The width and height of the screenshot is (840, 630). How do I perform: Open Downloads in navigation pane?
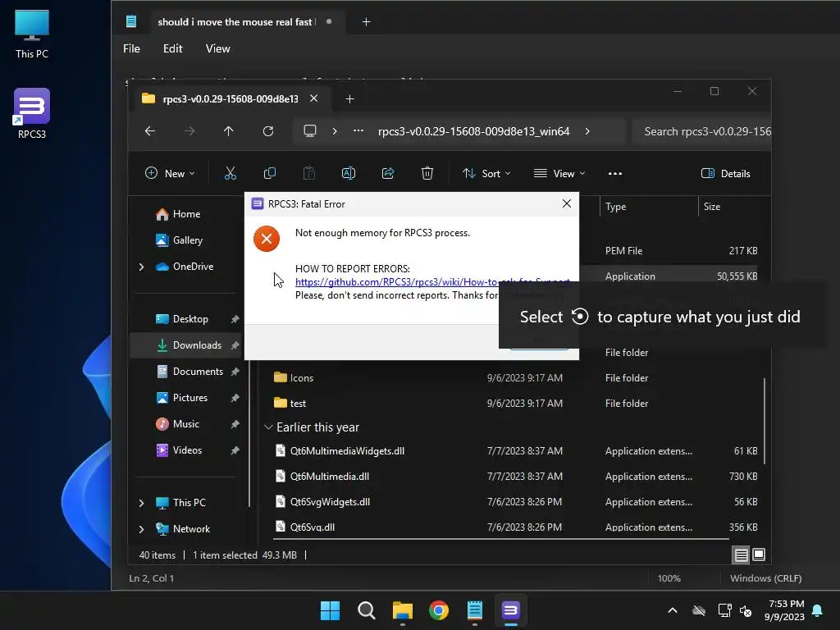click(188, 345)
